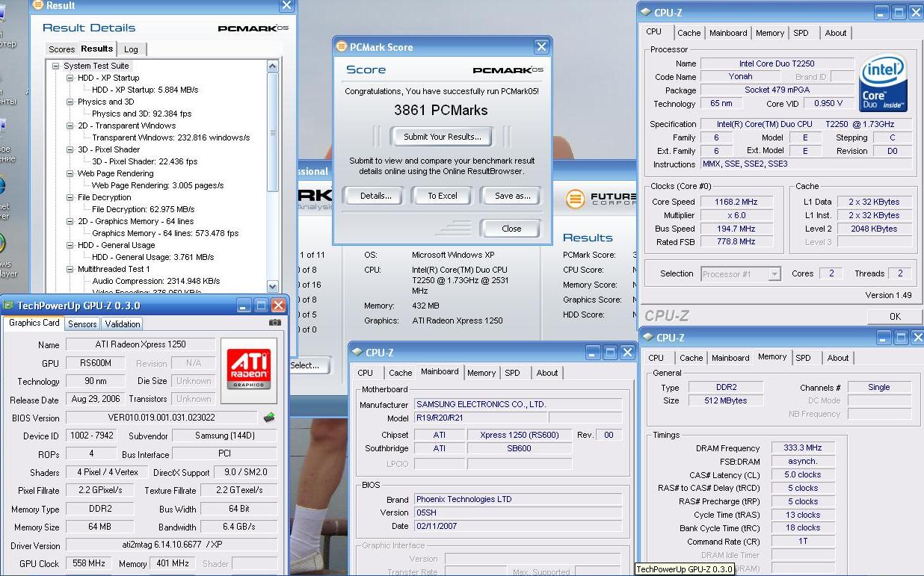The height and width of the screenshot is (576, 924).
Task: Click the Save as... button
Action: tap(513, 196)
